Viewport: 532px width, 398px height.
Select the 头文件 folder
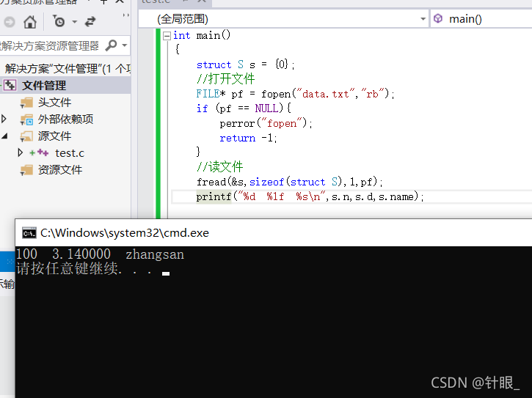54,103
